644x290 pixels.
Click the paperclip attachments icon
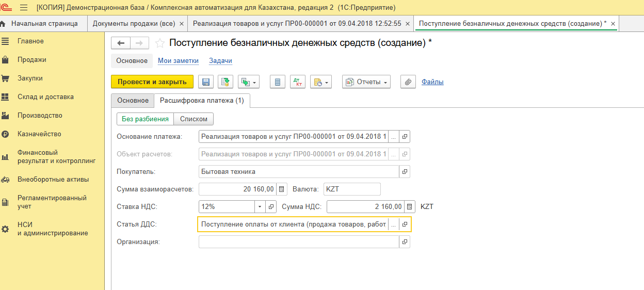(x=408, y=82)
